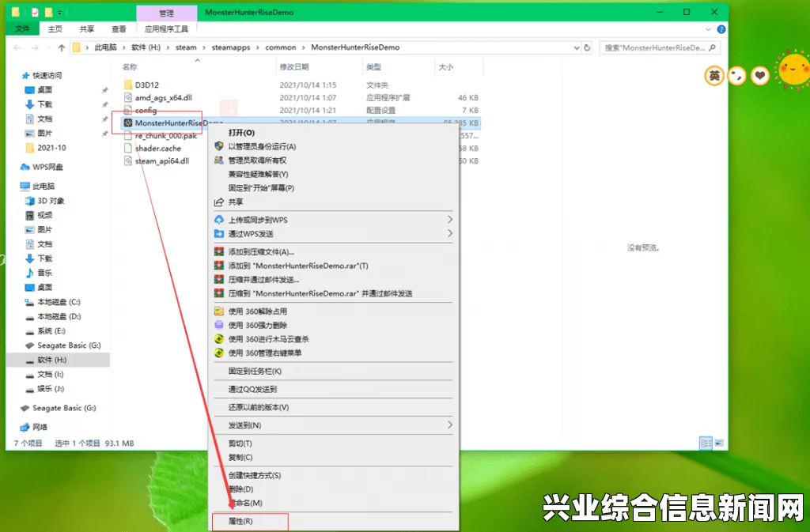Click steam in the address path
Image resolution: width=810 pixels, height=532 pixels.
click(x=186, y=47)
